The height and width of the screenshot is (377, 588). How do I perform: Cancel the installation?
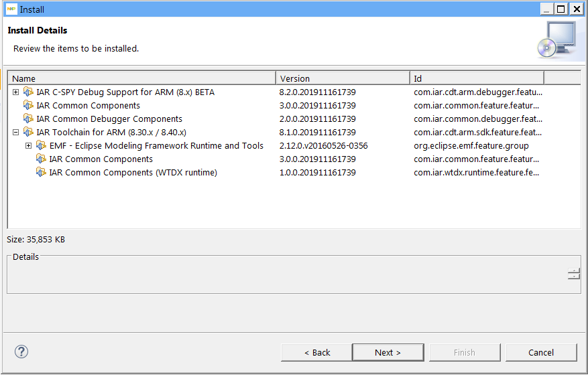coord(541,352)
